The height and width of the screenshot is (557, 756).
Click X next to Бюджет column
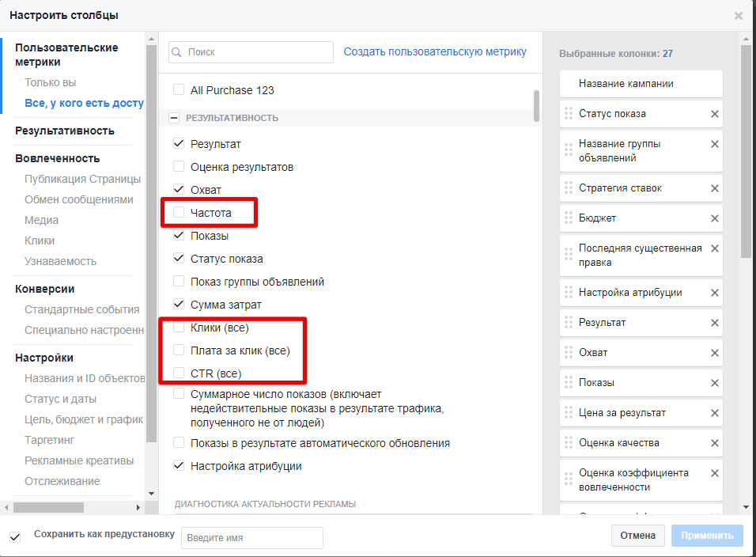coord(715,218)
